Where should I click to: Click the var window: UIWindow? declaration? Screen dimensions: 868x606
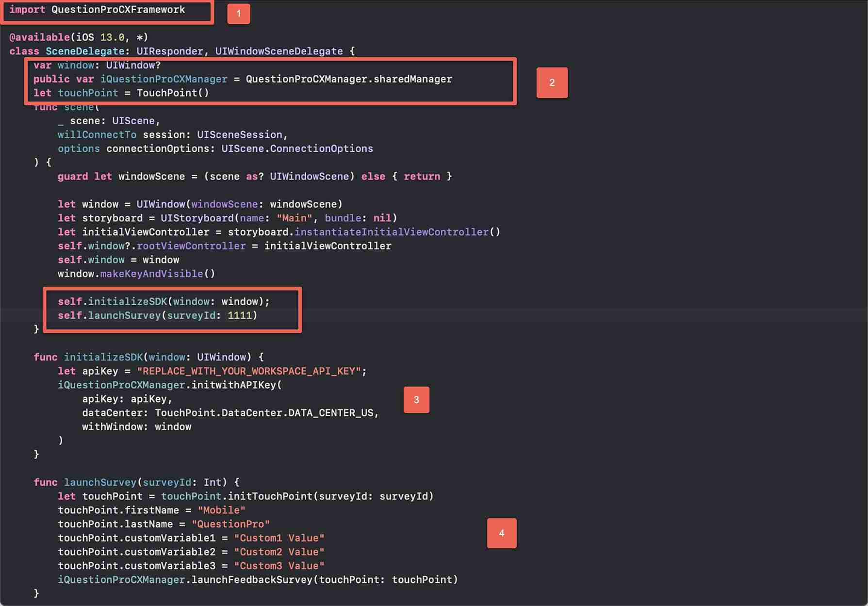coord(97,65)
